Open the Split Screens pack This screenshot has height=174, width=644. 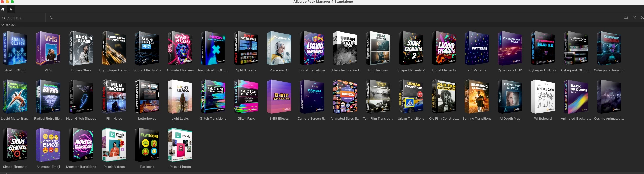tap(246, 48)
